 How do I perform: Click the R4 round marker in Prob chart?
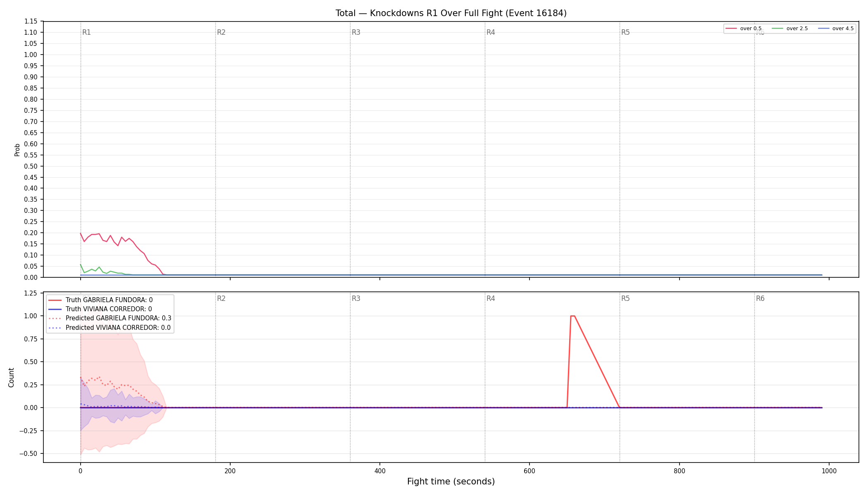(x=491, y=32)
